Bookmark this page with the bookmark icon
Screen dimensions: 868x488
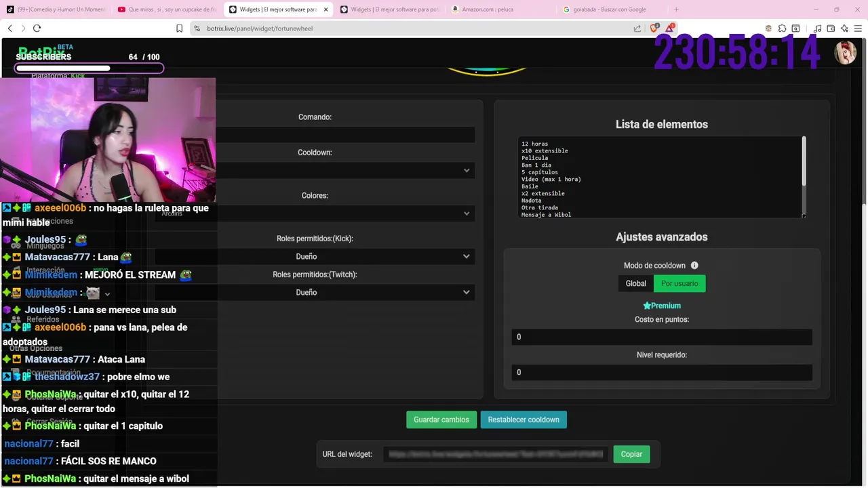[x=179, y=28]
